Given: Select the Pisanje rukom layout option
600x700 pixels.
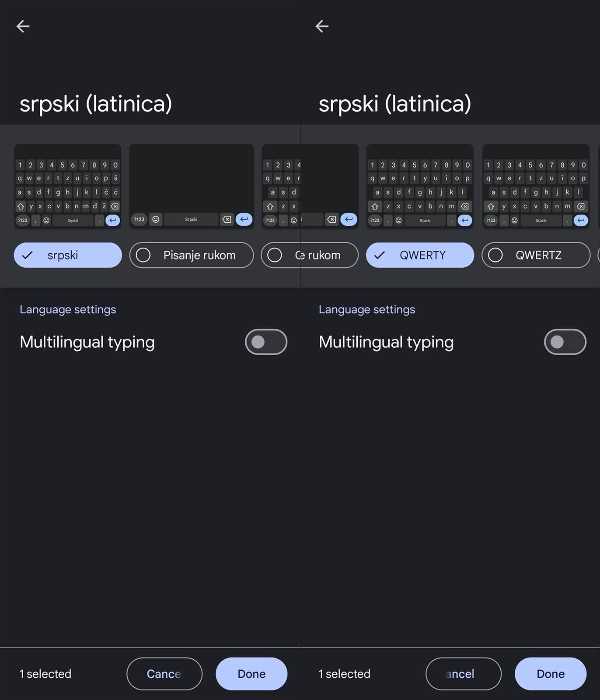Looking at the screenshot, I should point(192,255).
